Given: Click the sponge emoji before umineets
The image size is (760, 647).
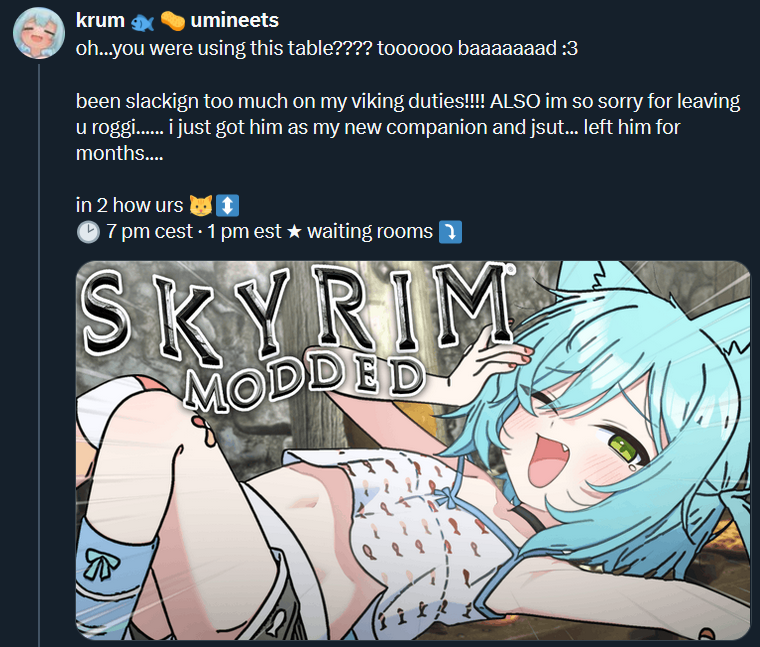Looking at the screenshot, I should tap(173, 21).
